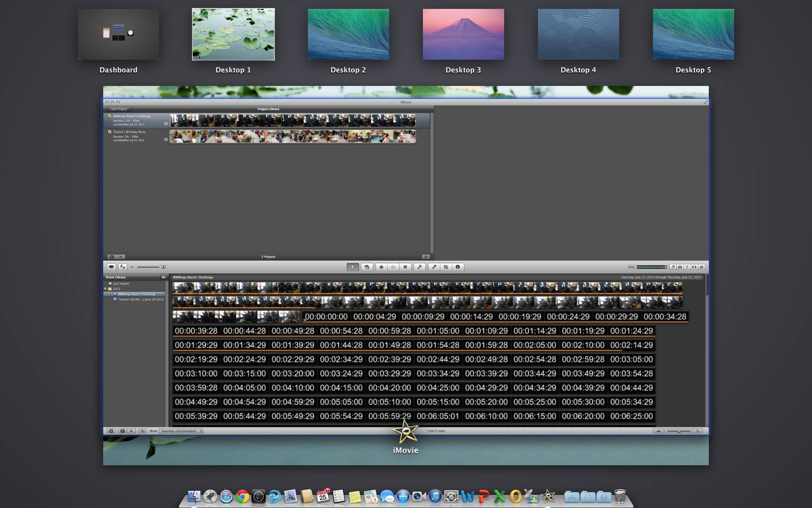Click the iMovie star icon in the Dock

click(548, 496)
